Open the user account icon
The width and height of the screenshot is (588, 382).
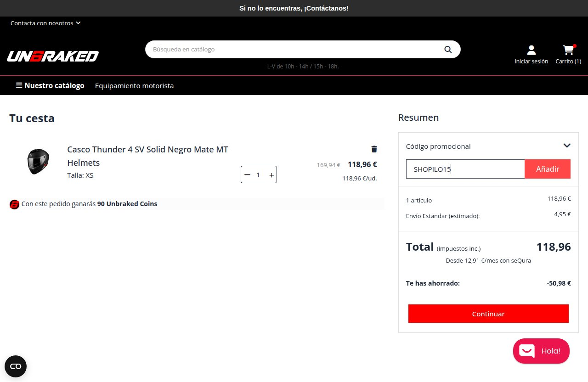pos(531,50)
